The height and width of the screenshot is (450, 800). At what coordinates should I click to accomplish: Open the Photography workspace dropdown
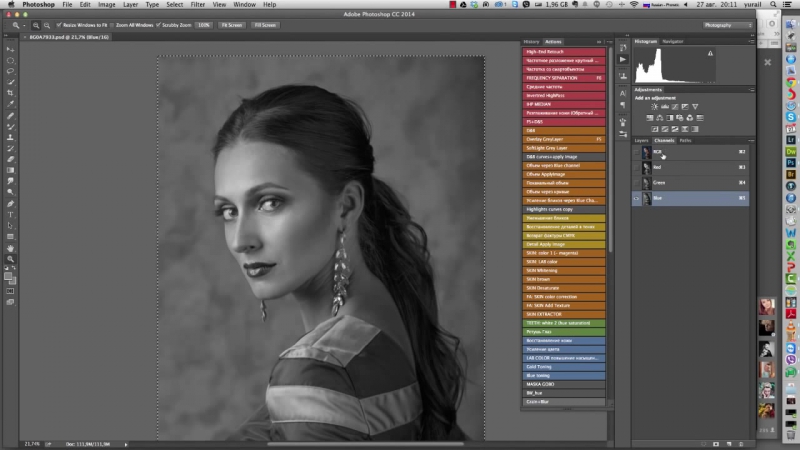coord(728,24)
